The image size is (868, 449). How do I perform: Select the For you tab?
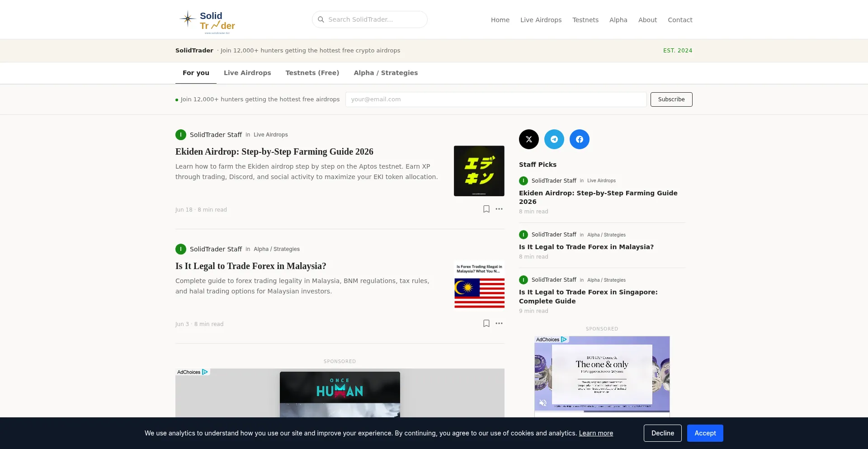coord(196,73)
